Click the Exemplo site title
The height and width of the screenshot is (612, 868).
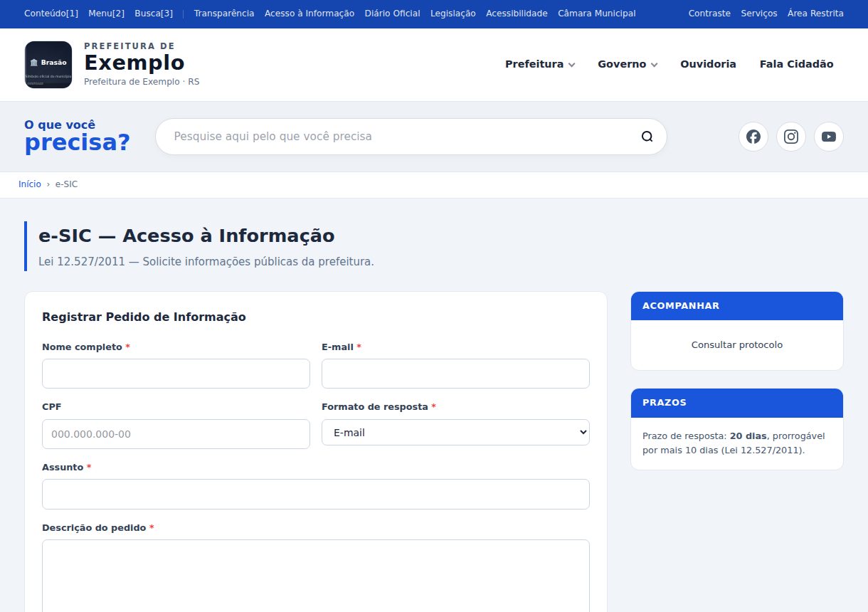[x=134, y=63]
